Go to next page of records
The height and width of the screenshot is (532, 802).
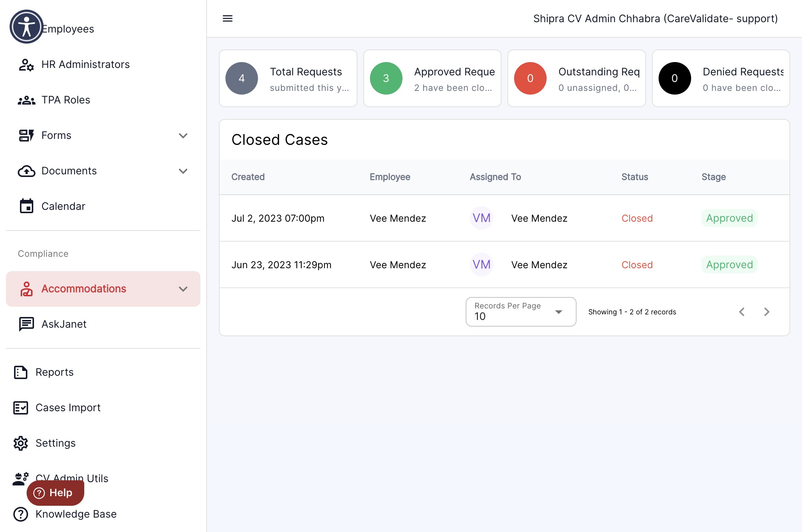point(767,312)
